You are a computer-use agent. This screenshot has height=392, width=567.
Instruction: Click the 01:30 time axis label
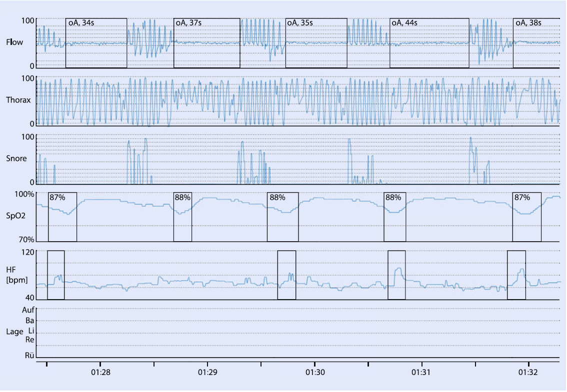(x=315, y=373)
